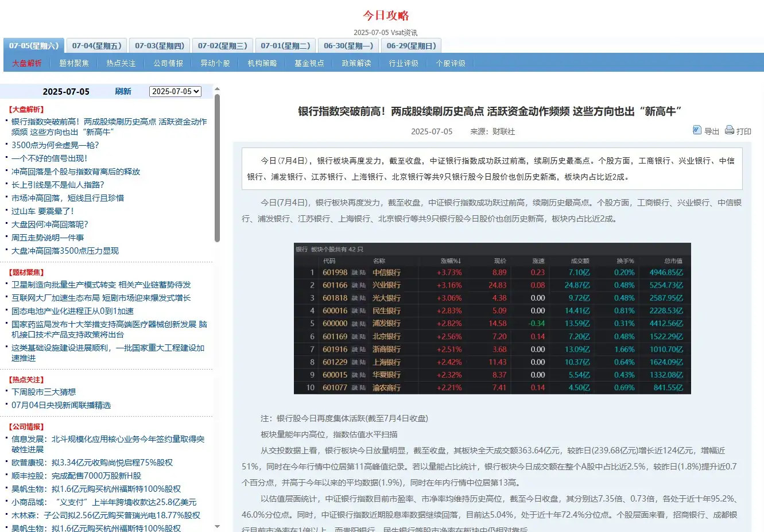This screenshot has height=532, width=764.
Task: Open the 题材聚焦 section
Action: coord(73,63)
